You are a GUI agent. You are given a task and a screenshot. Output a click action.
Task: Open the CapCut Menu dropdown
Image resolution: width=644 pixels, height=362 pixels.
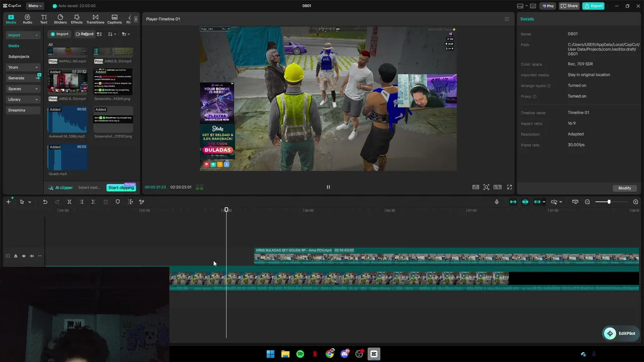(35, 6)
